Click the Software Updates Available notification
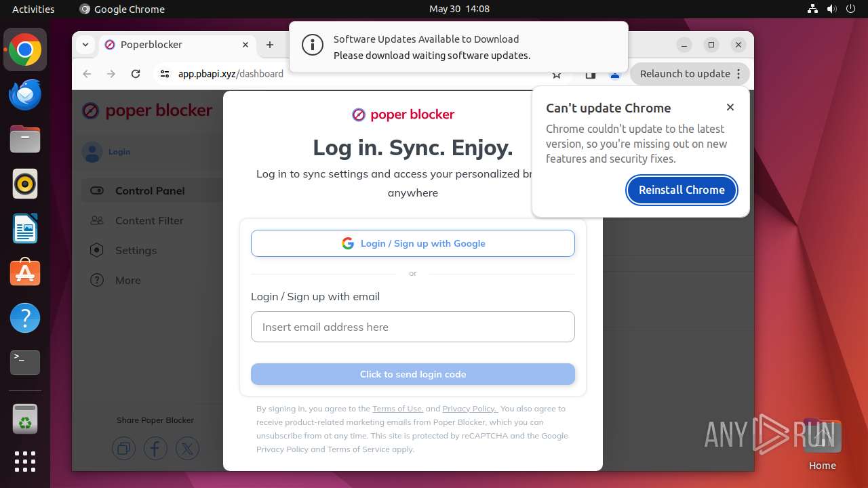The width and height of the screenshot is (868, 488). [x=459, y=47]
